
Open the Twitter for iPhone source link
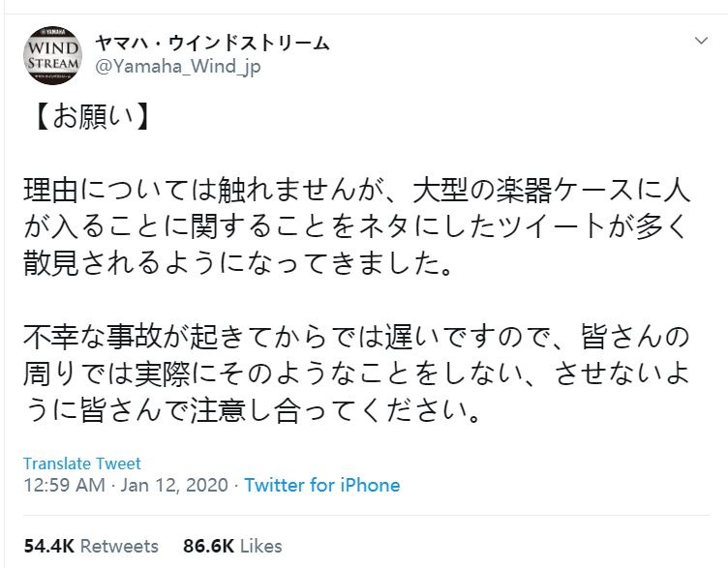[x=321, y=485]
